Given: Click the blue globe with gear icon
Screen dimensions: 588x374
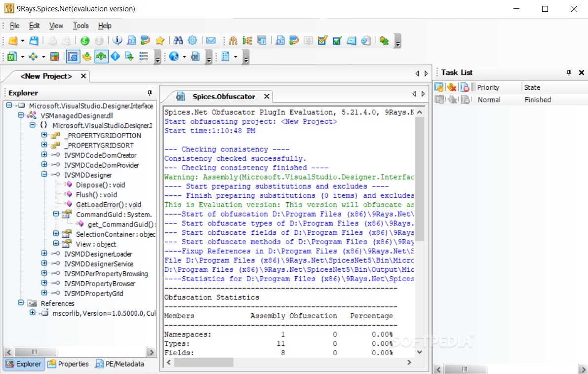Looking at the screenshot, I should click(174, 57).
